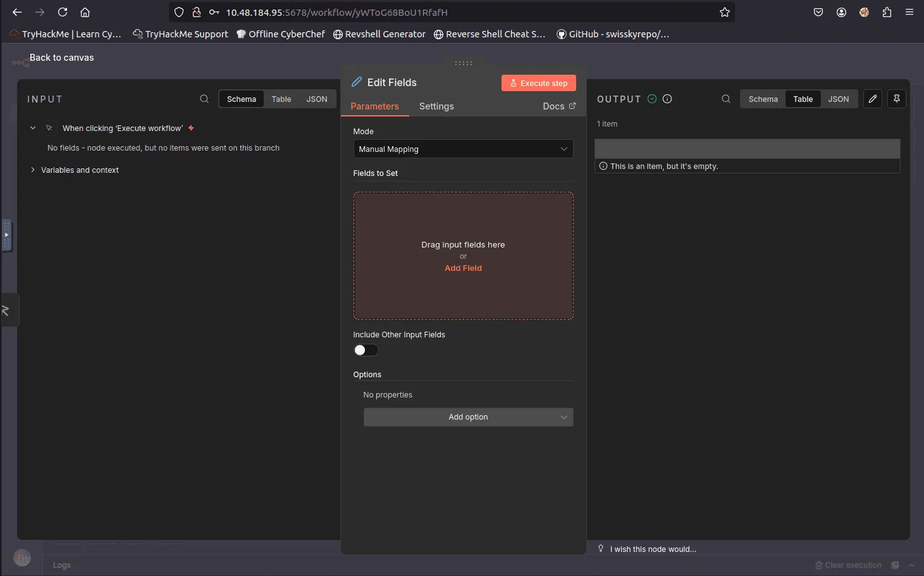The image size is (924, 576).
Task: Reload the page in browser
Action: pyautogui.click(x=63, y=12)
